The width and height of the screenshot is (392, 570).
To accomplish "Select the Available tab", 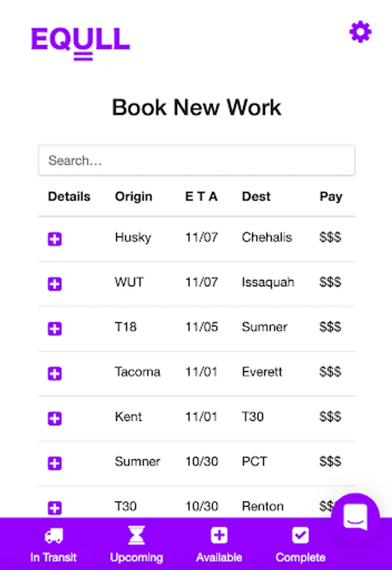I will (219, 546).
